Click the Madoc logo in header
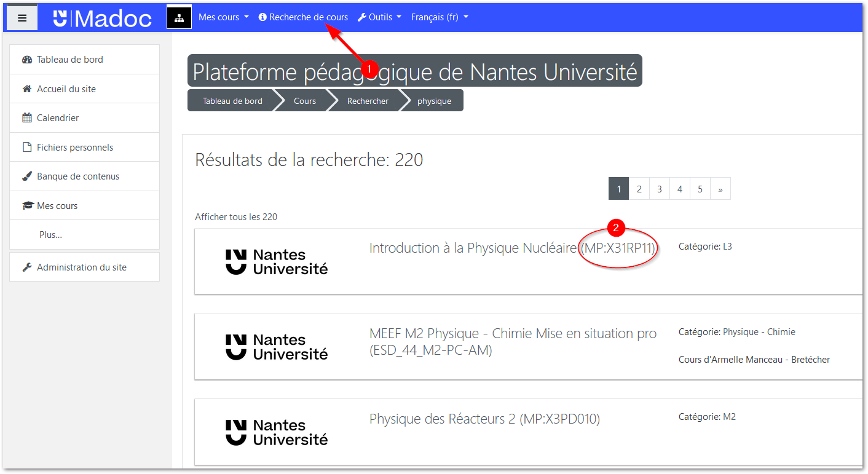Viewport: 868px width, 474px height. point(102,18)
